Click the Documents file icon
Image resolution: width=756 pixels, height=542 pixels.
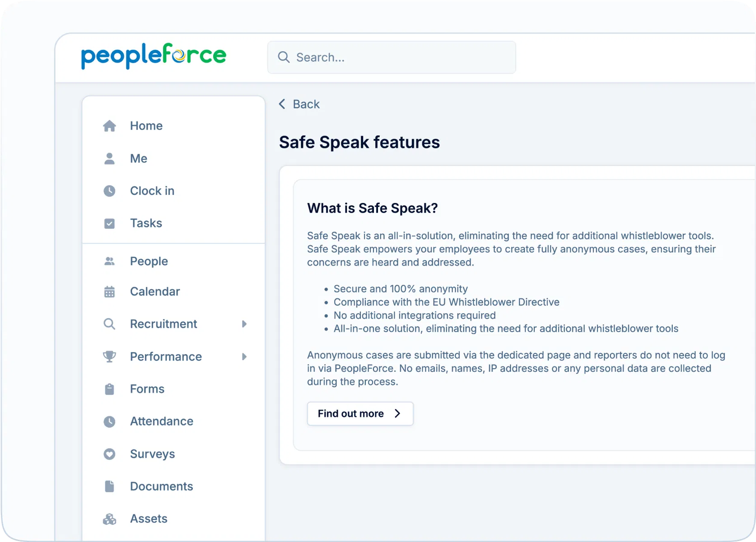[109, 486]
